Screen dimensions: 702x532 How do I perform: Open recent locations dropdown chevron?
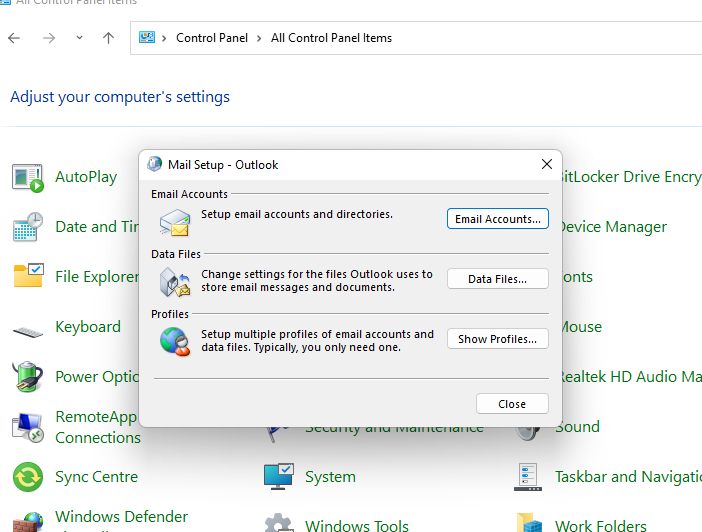[x=79, y=38]
